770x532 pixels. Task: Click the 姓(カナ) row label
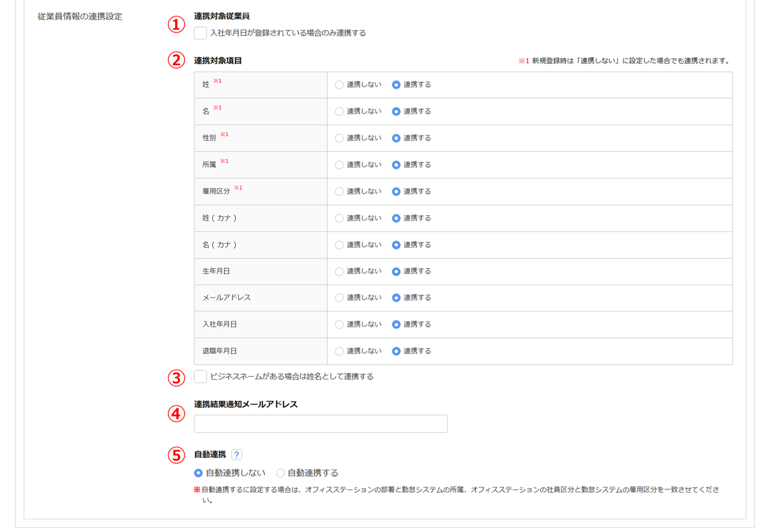[220, 218]
